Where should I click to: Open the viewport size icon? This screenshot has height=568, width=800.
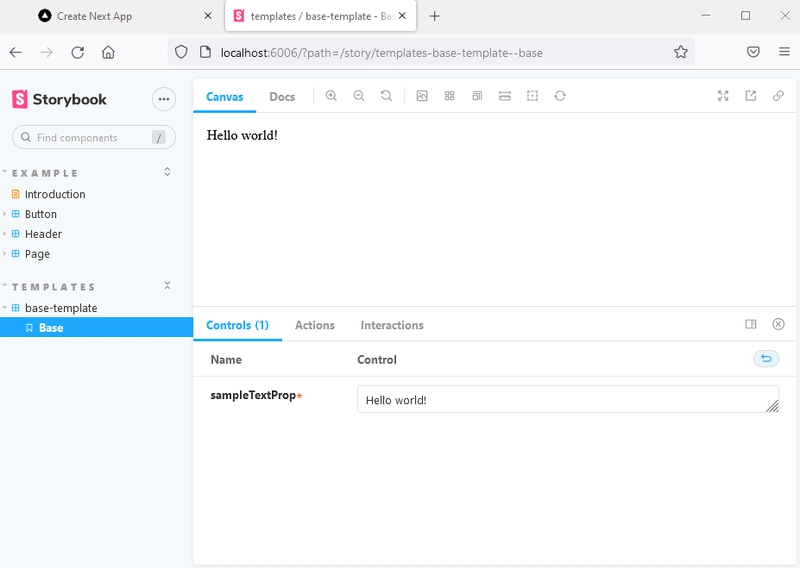tap(477, 96)
